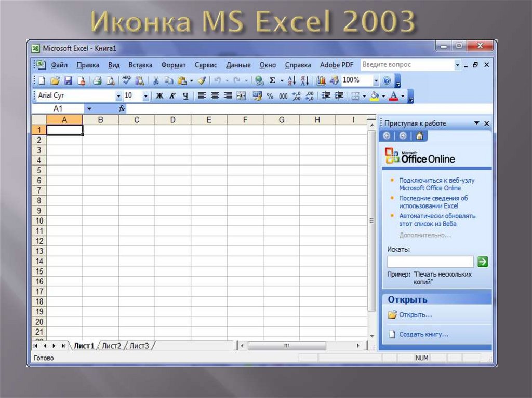Go to Home in the task pane
The width and height of the screenshot is (532, 398).
coord(419,136)
